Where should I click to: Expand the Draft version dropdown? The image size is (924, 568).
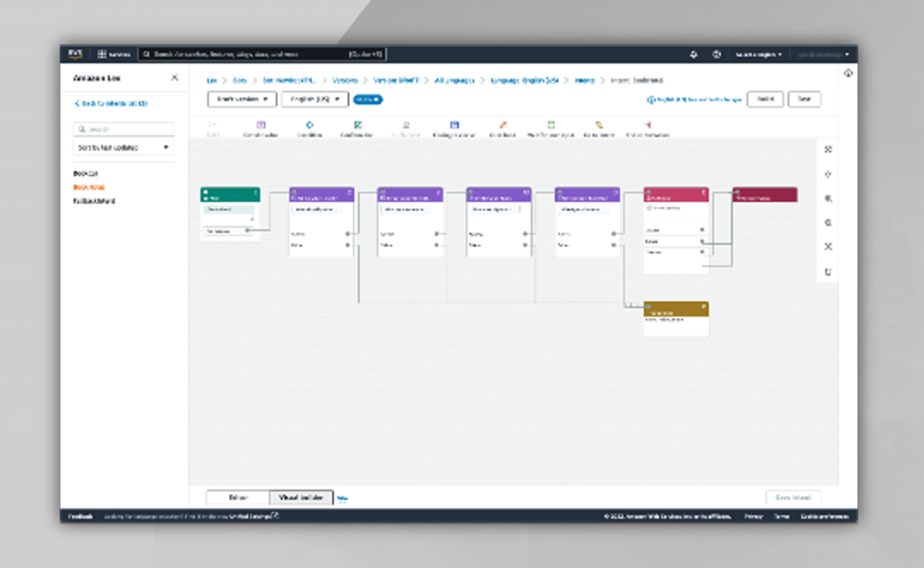click(242, 99)
